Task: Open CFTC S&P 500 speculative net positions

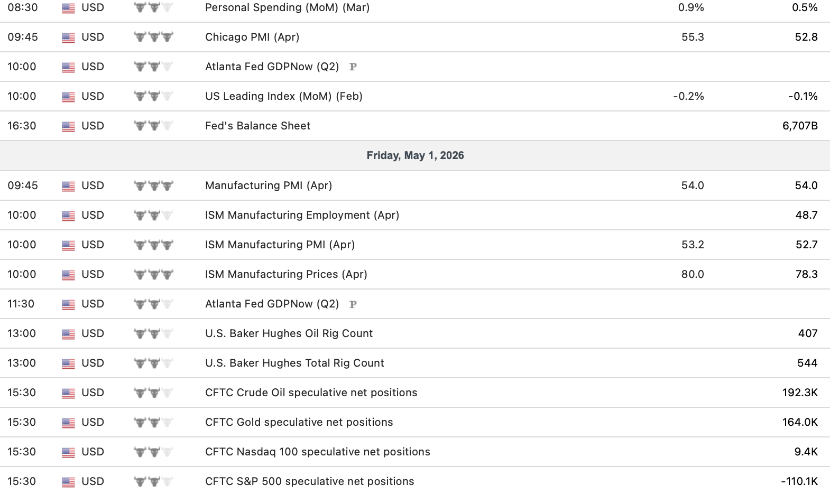Action: [309, 481]
